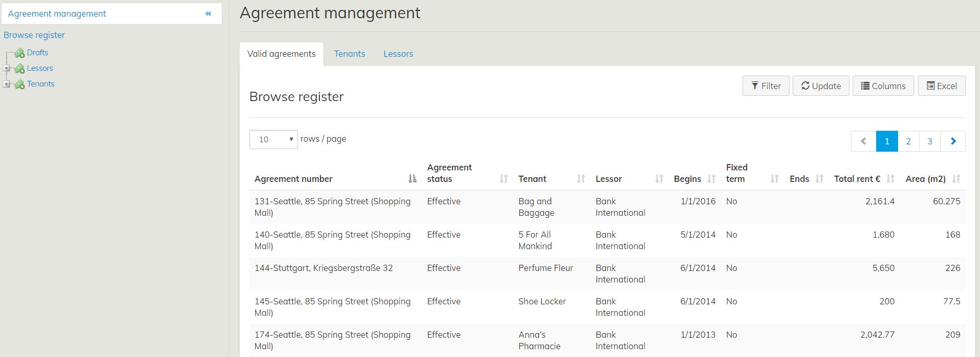Expand the Lessors tree node
This screenshot has width=980, height=357.
6,68
